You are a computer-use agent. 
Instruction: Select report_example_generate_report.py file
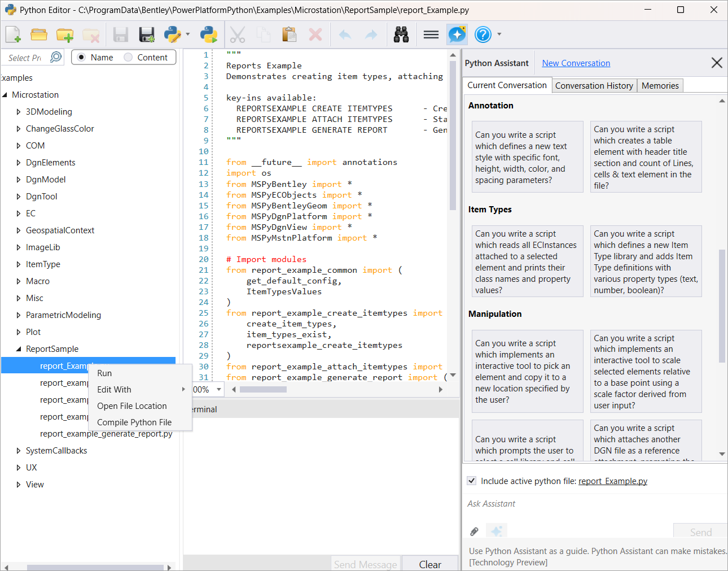(x=106, y=434)
